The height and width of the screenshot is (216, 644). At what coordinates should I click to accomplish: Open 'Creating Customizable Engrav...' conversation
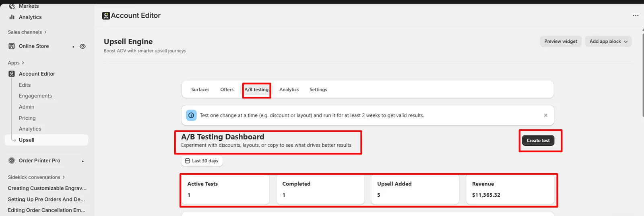coord(46,188)
